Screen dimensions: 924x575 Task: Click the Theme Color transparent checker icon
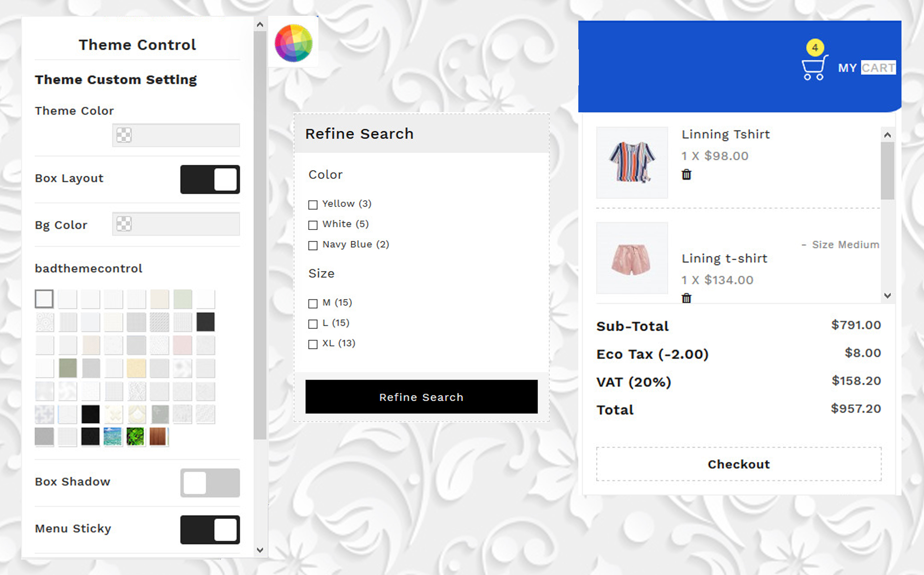124,135
